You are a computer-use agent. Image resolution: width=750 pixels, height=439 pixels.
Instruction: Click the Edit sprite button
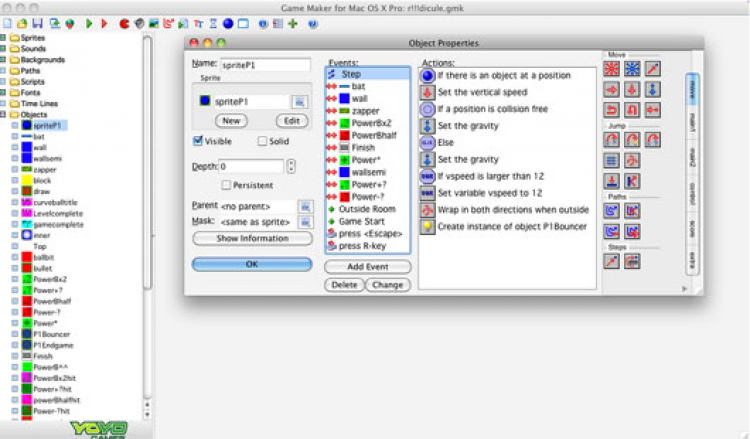[x=292, y=121]
